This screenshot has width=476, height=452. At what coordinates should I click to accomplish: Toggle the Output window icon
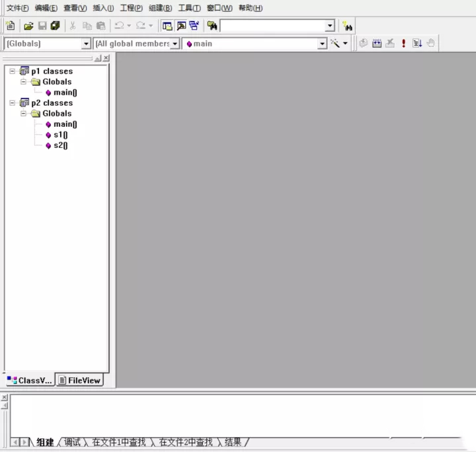tap(181, 26)
